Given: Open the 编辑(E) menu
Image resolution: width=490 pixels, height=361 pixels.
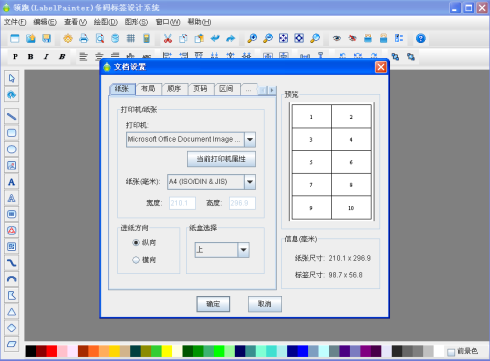Looking at the screenshot, I should [45, 22].
